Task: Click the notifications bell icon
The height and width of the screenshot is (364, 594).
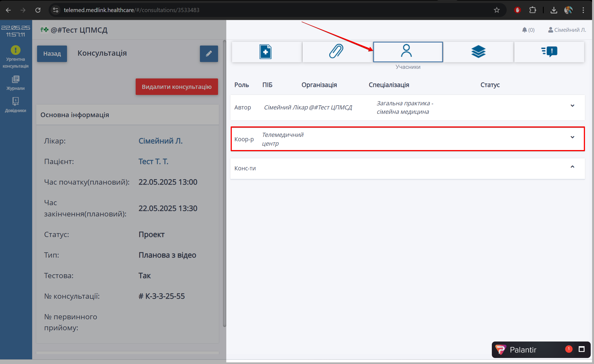Action: 525,30
